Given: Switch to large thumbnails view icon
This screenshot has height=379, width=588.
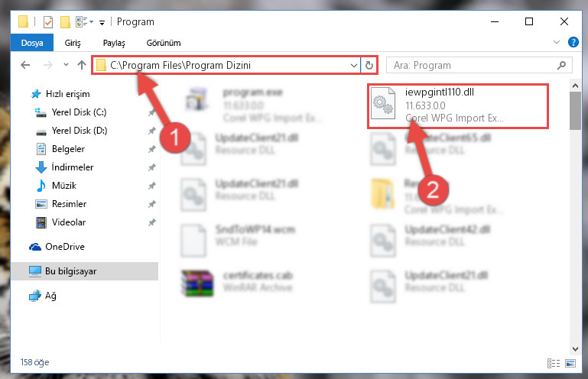Looking at the screenshot, I should pyautogui.click(x=570, y=363).
